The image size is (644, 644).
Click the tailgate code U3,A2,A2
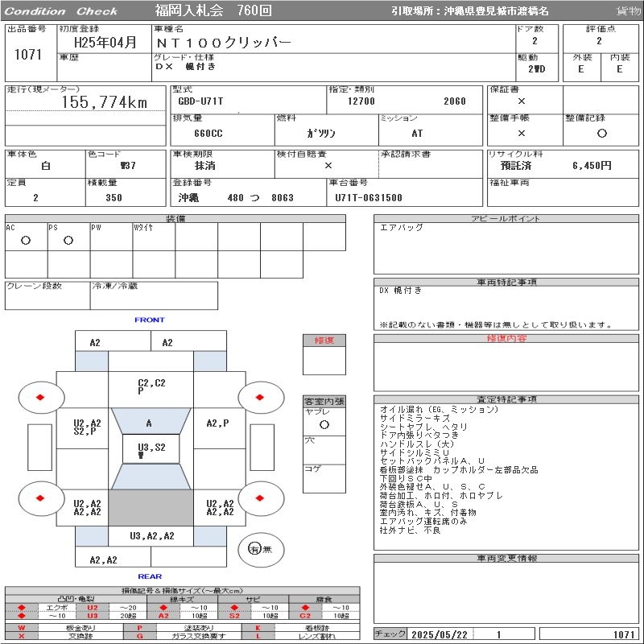click(152, 535)
